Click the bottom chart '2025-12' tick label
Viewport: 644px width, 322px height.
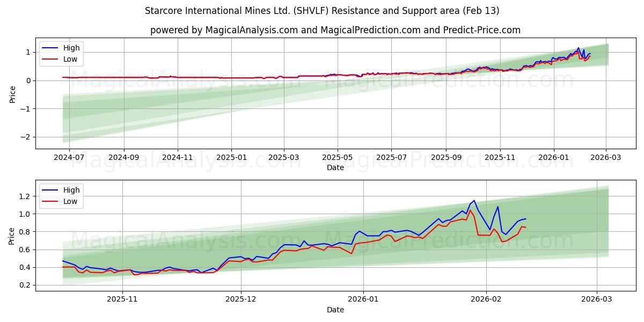241,299
